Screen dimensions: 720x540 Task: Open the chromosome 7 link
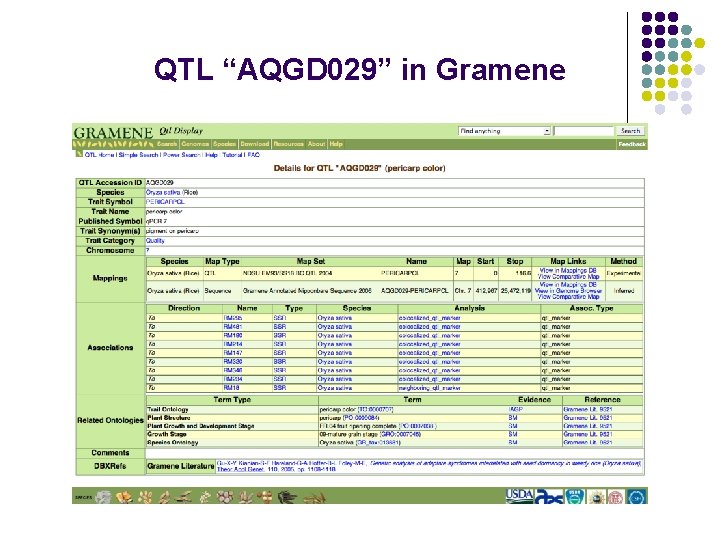pyautogui.click(x=147, y=250)
